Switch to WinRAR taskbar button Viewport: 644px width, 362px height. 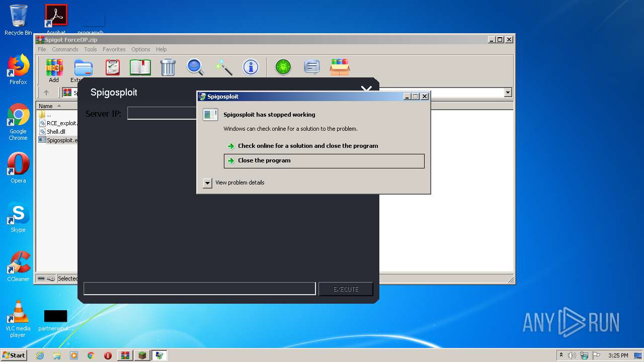click(125, 355)
